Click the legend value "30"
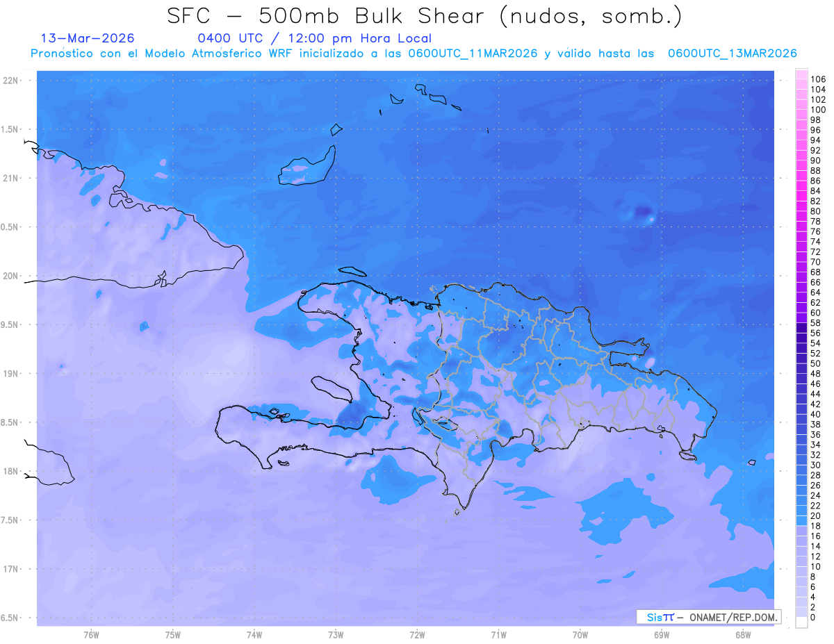The image size is (834, 644). tap(816, 465)
